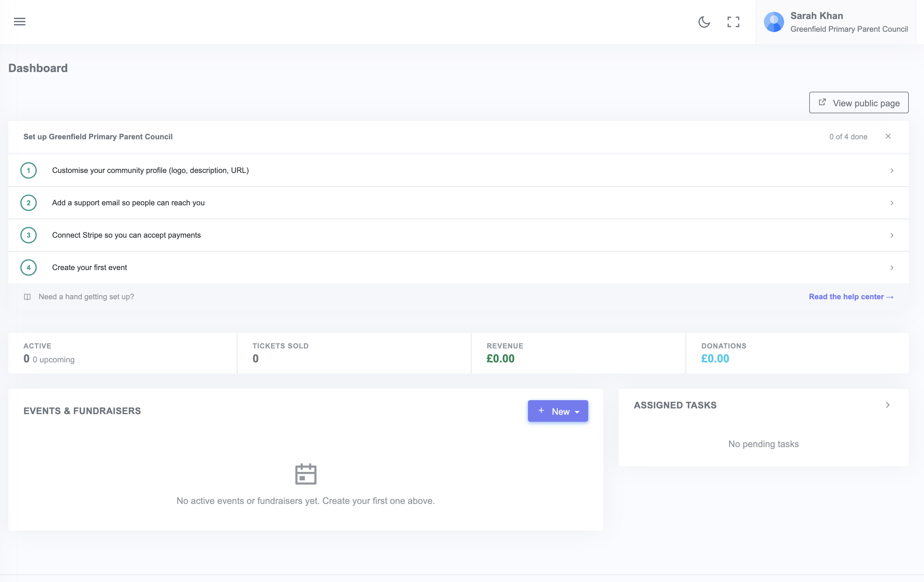The height and width of the screenshot is (582, 924).
Task: Click the Revenue £0.00 value
Action: click(x=500, y=359)
